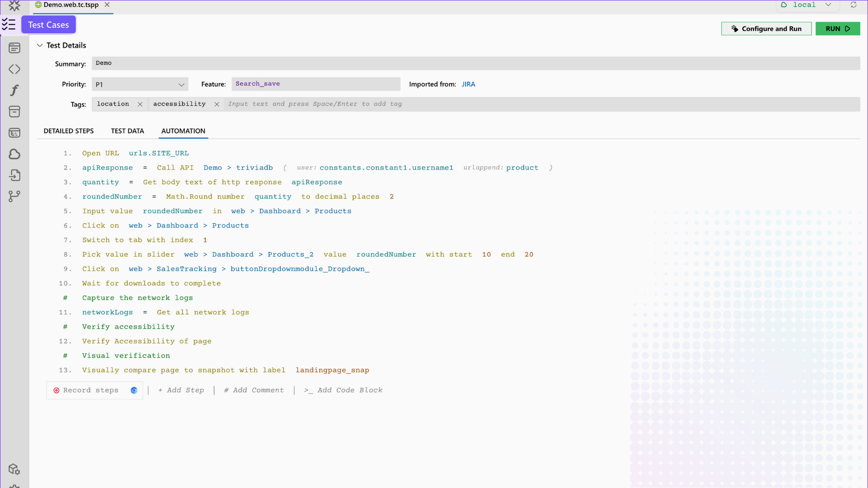Open the local environment dropdown
Screen dimensions: 868x488
tap(808, 5)
